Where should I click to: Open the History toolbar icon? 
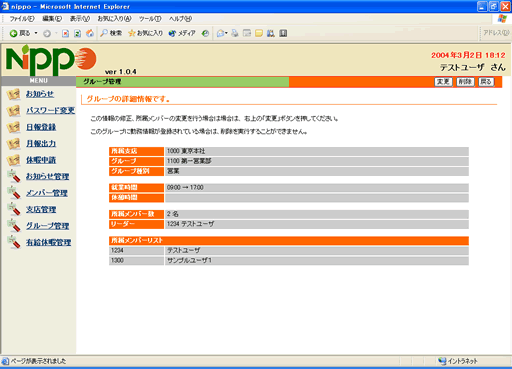[206, 33]
